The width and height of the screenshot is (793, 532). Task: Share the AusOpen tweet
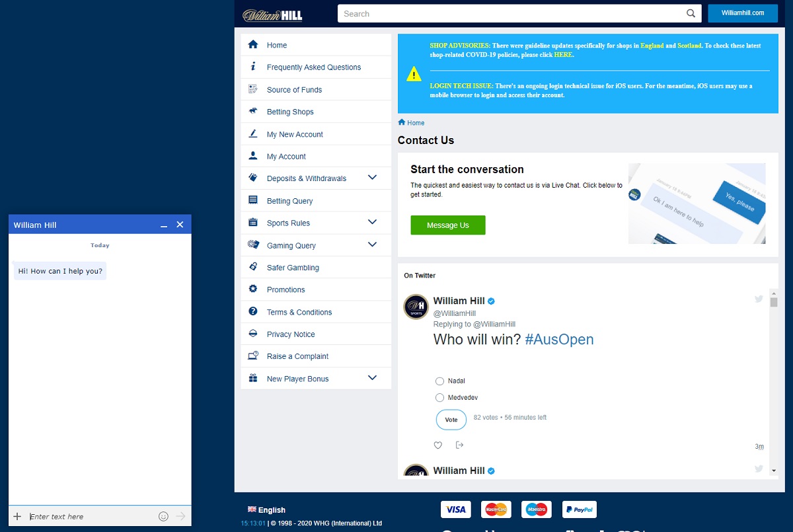click(459, 445)
